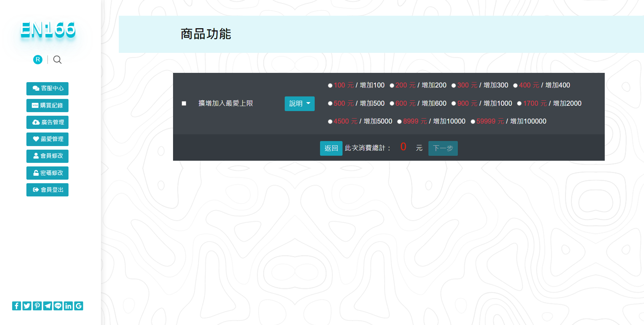The image size is (644, 325).
Task: Expand the 說明 dropdown button
Action: pos(300,104)
